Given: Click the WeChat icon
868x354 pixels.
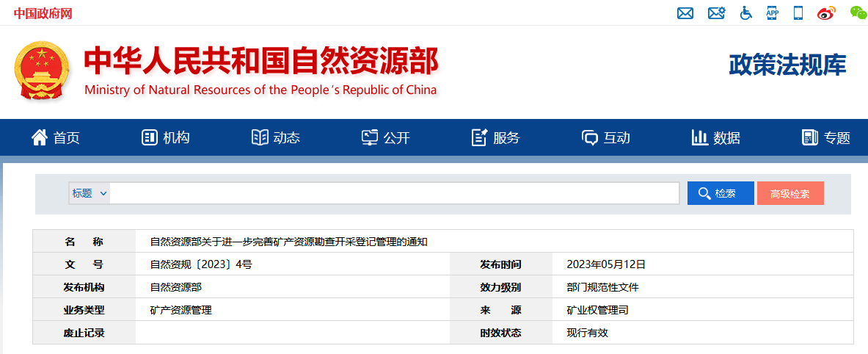Looking at the screenshot, I should pyautogui.click(x=858, y=12).
